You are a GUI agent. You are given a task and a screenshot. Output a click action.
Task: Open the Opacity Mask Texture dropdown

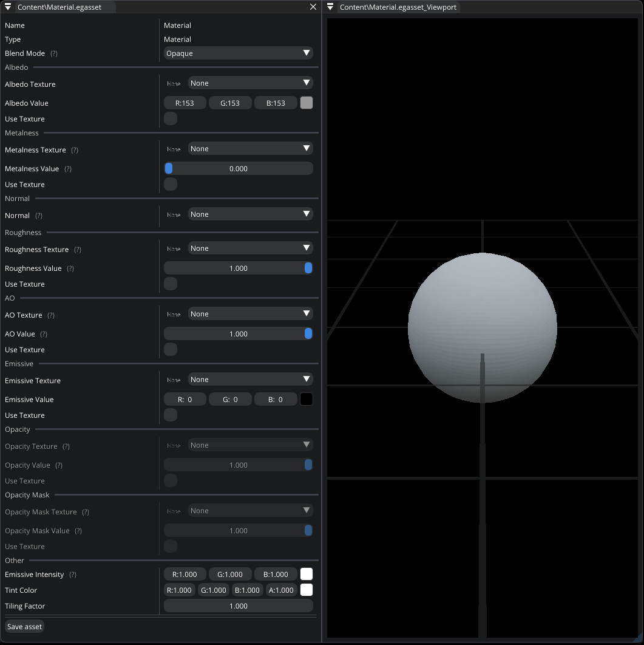(250, 511)
